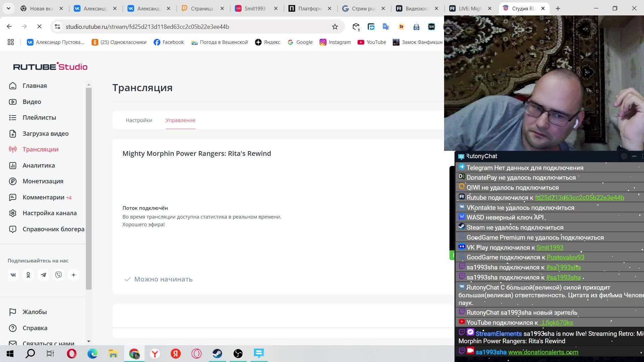Switch to the Настройки tab
This screenshot has width=644, height=362.
[x=139, y=120]
